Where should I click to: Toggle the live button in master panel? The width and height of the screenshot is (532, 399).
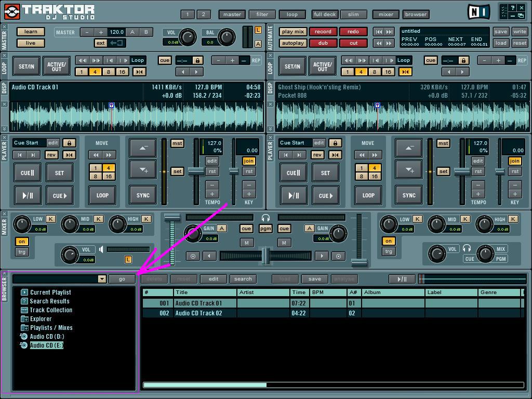31,43
